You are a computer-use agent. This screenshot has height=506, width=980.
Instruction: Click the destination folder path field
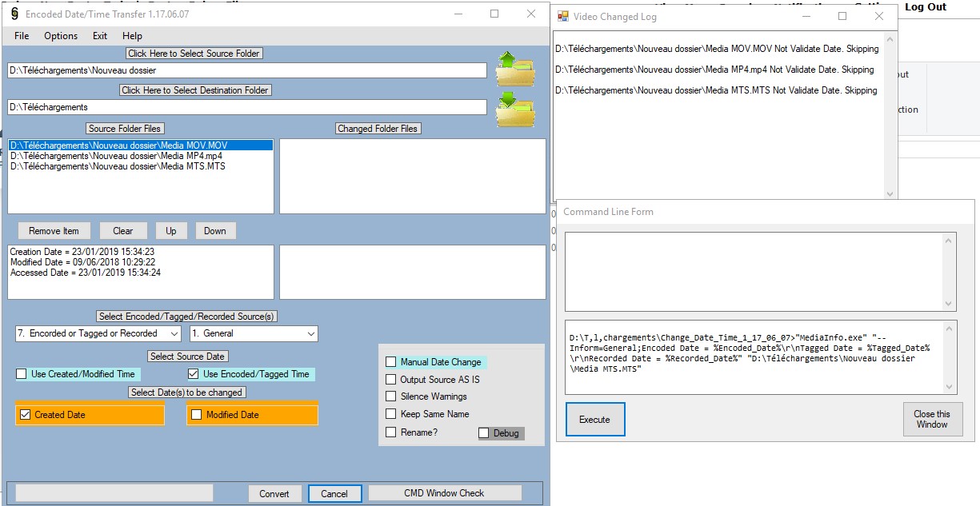[247, 107]
